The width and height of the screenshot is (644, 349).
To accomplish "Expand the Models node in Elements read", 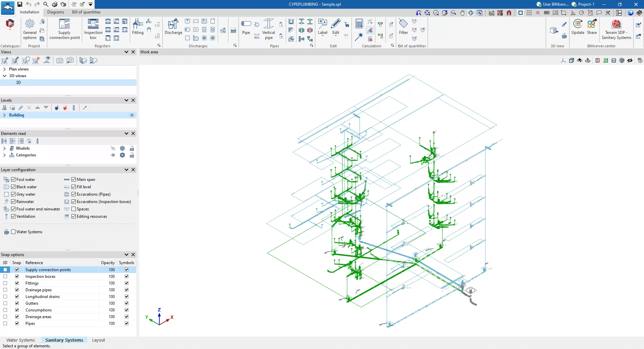I will point(4,148).
